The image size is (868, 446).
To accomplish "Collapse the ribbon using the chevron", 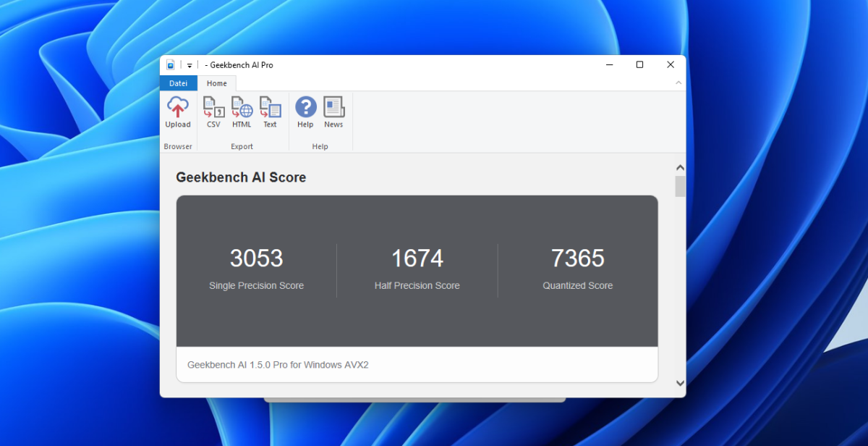I will coord(678,83).
